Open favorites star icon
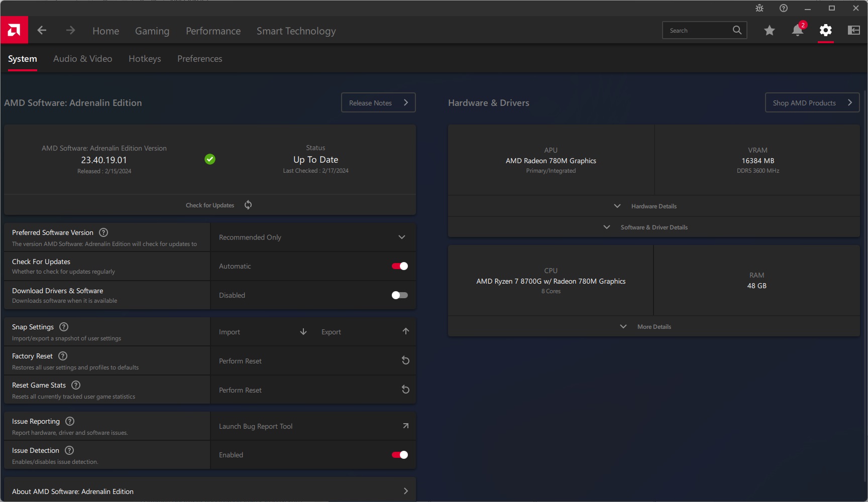The image size is (868, 502). coord(769,31)
